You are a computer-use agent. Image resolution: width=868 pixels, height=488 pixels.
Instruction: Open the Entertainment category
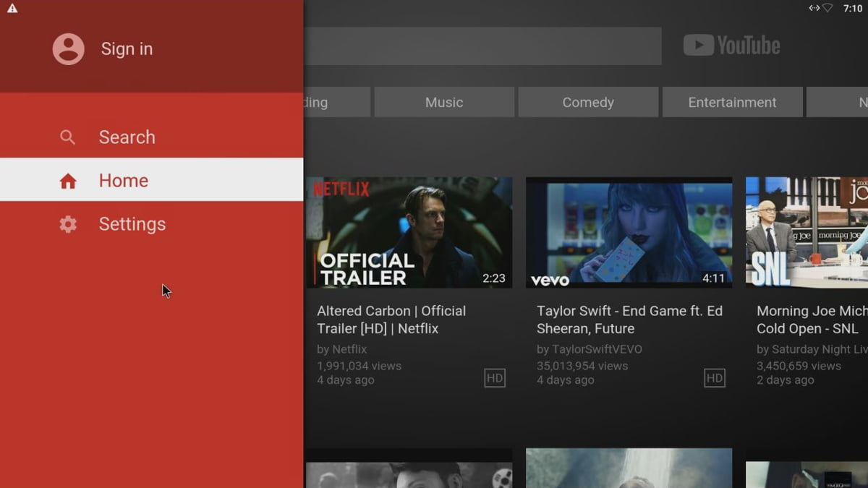coord(732,102)
